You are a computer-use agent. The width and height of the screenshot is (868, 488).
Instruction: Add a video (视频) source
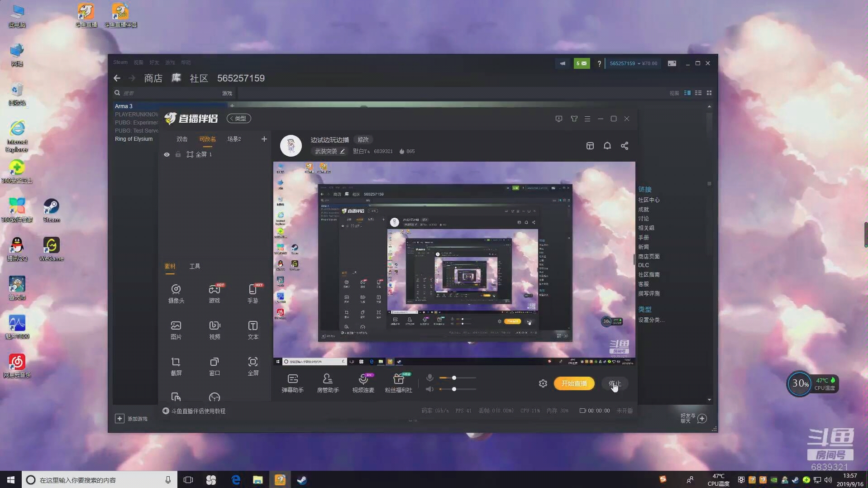(215, 330)
